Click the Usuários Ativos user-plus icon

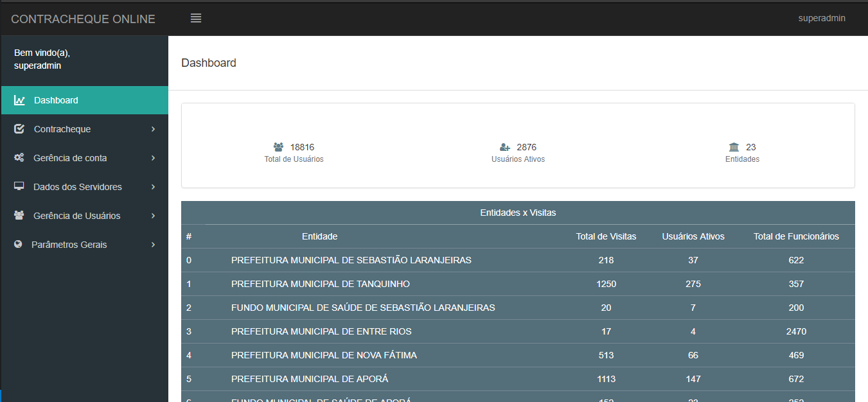(x=505, y=147)
